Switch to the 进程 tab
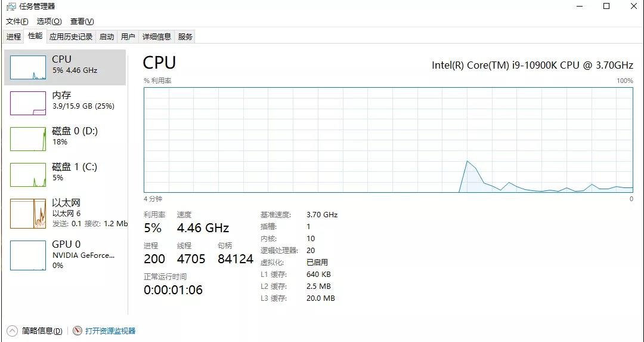 [x=14, y=37]
